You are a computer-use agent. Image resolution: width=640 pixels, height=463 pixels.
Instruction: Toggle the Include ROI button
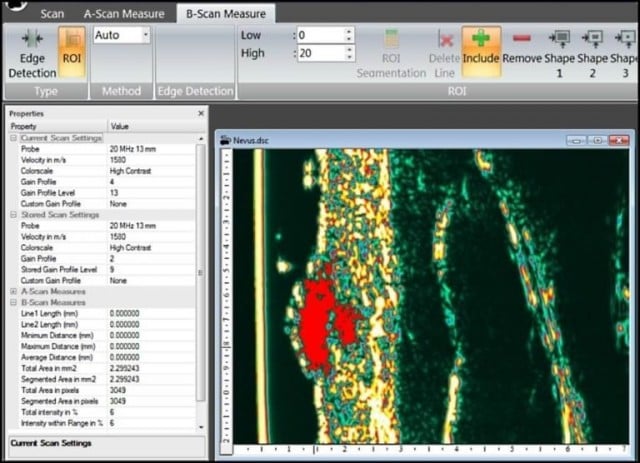click(481, 51)
